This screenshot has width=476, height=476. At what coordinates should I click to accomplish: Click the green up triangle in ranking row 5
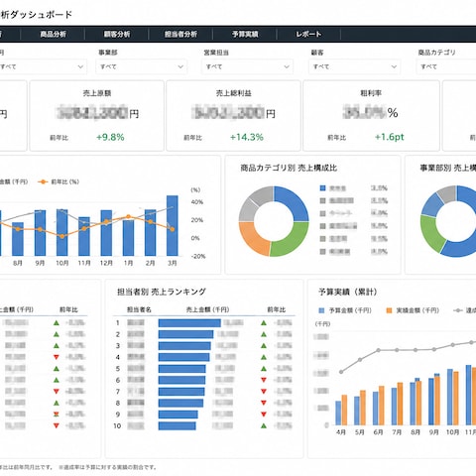tap(264, 369)
